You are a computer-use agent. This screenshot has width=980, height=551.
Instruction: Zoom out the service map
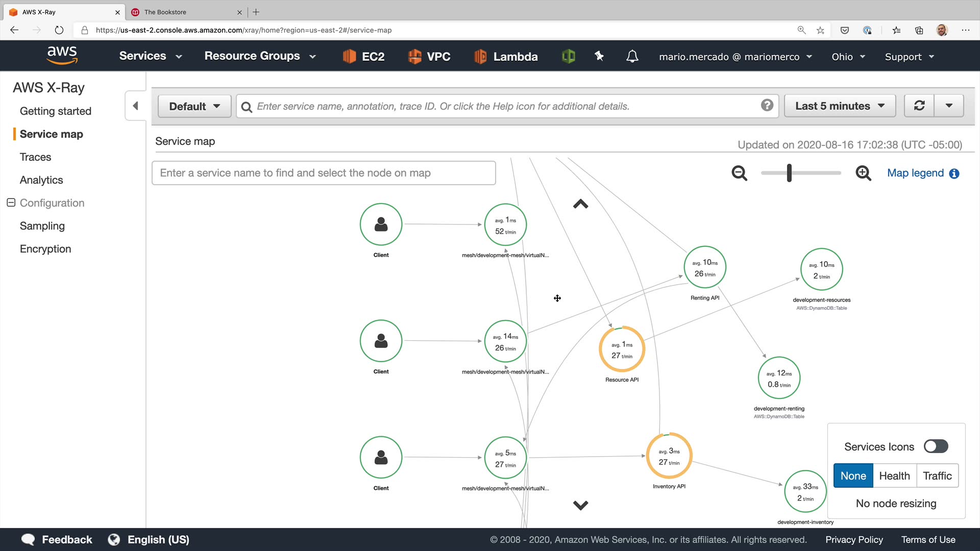click(739, 173)
